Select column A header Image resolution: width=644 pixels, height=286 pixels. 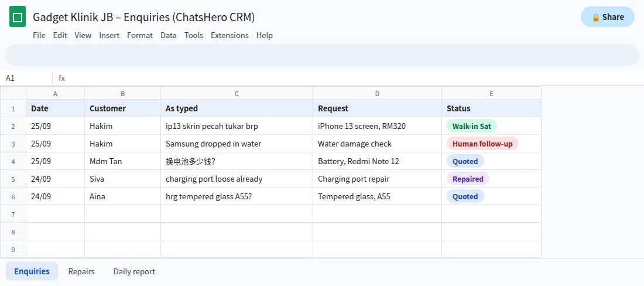(x=56, y=94)
